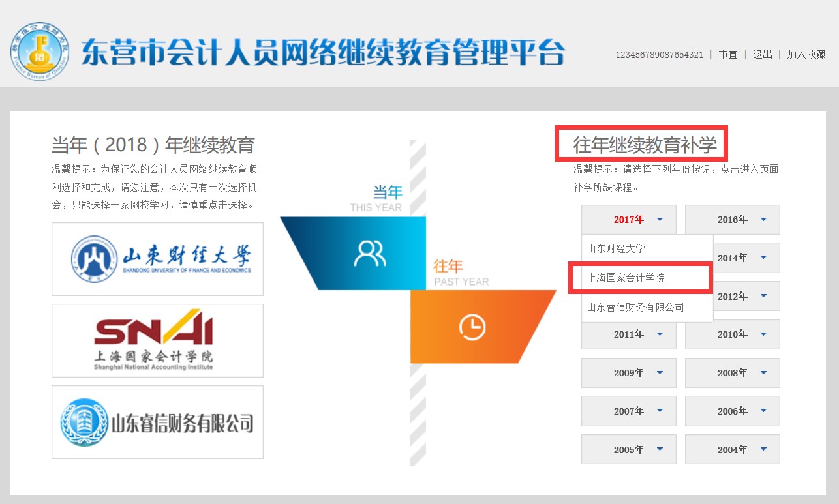
Task: Open the 2008年 year dropdown
Action: point(733,373)
